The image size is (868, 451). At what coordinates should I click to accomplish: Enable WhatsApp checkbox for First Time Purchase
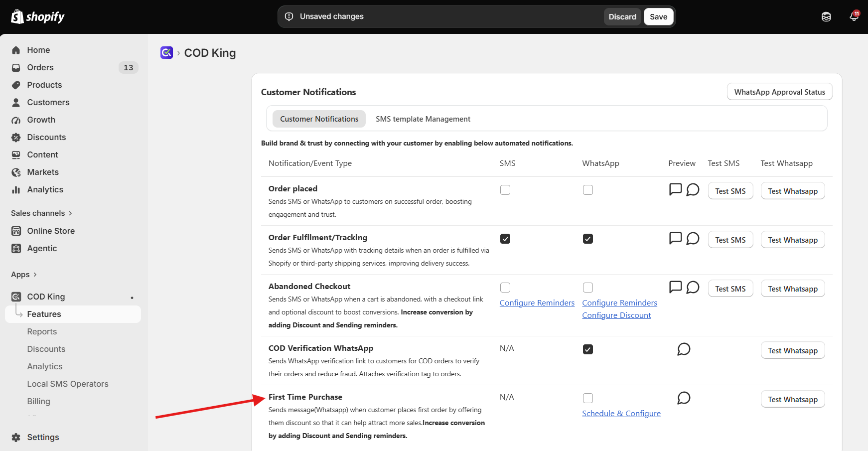click(x=588, y=398)
